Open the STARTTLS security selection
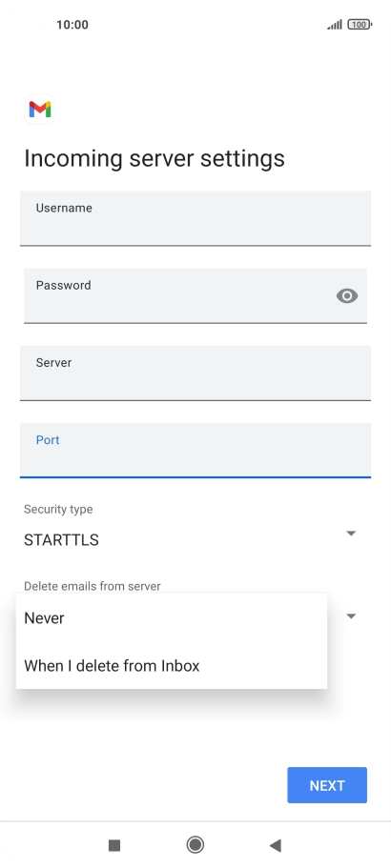Viewport: 391px width, 868px height. (x=61, y=539)
